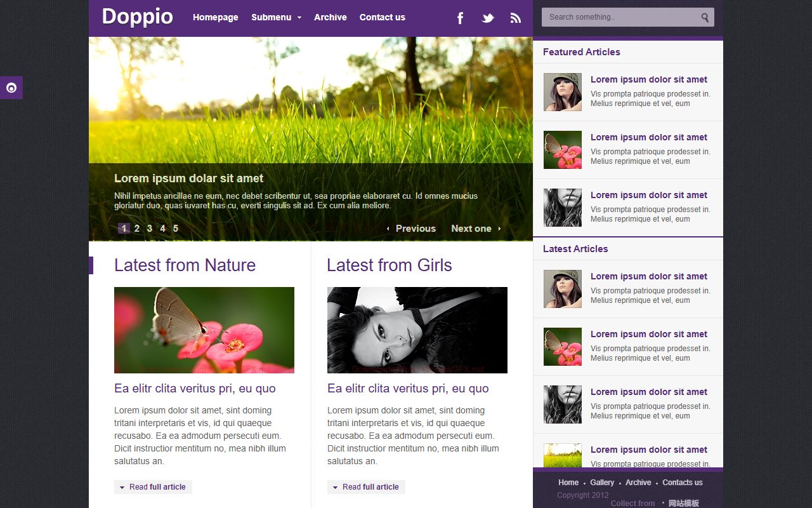Read full article under Latest from Nature
Screen dimensions: 812x508
153,487
